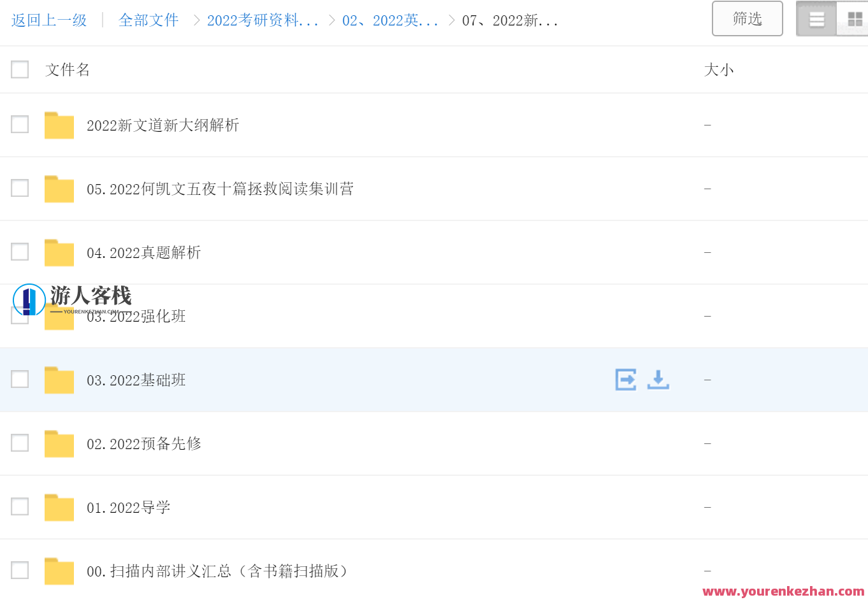Open 2022考研资料 breadcrumb link

pos(263,20)
